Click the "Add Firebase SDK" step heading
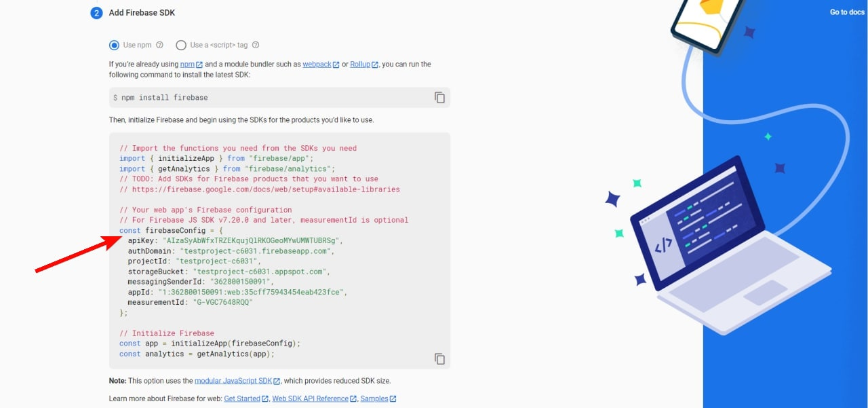The image size is (868, 408). click(x=142, y=13)
